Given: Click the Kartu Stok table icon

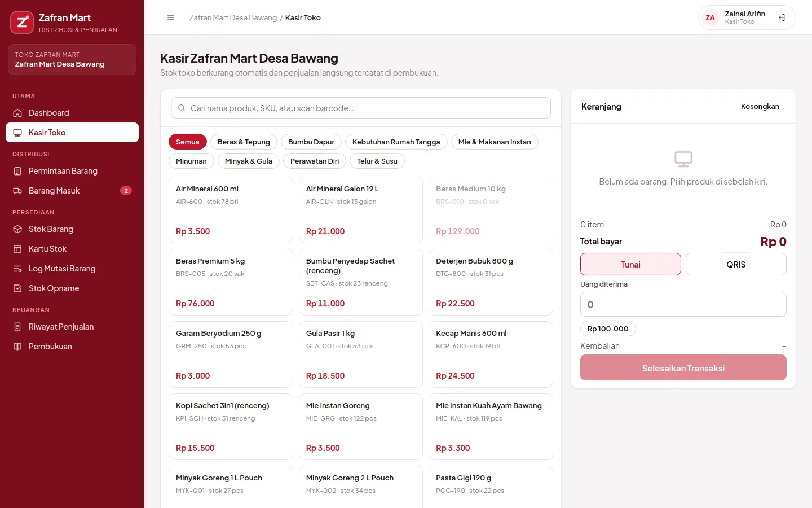Looking at the screenshot, I should tap(17, 249).
